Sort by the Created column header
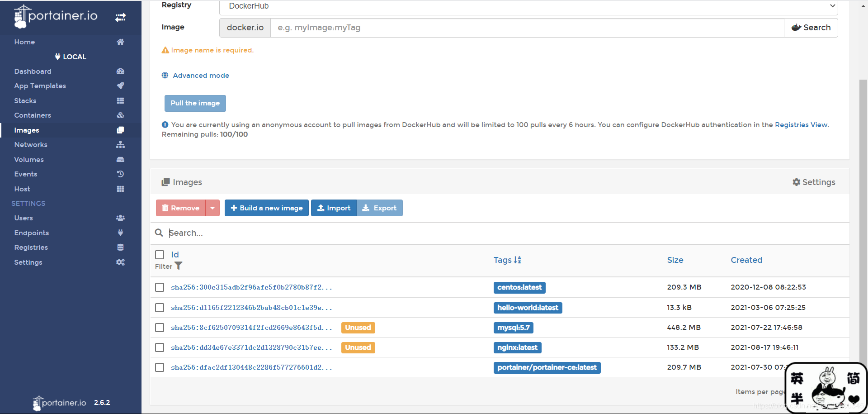This screenshot has width=868, height=414. tap(746, 260)
